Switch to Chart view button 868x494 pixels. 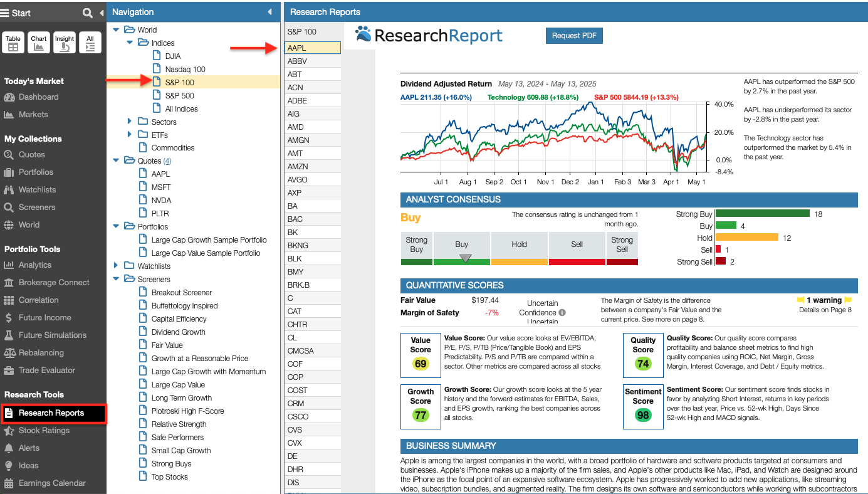click(x=39, y=43)
